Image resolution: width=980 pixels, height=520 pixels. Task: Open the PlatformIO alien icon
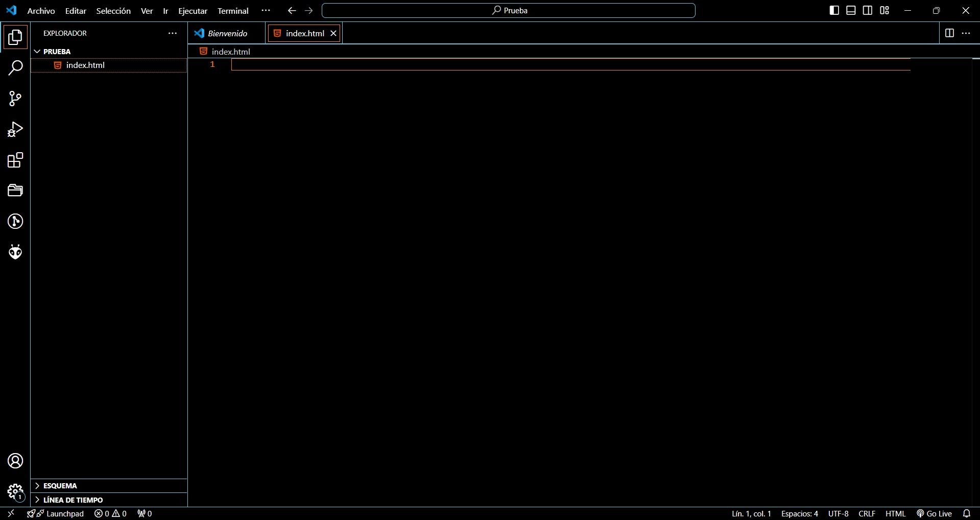coord(15,252)
